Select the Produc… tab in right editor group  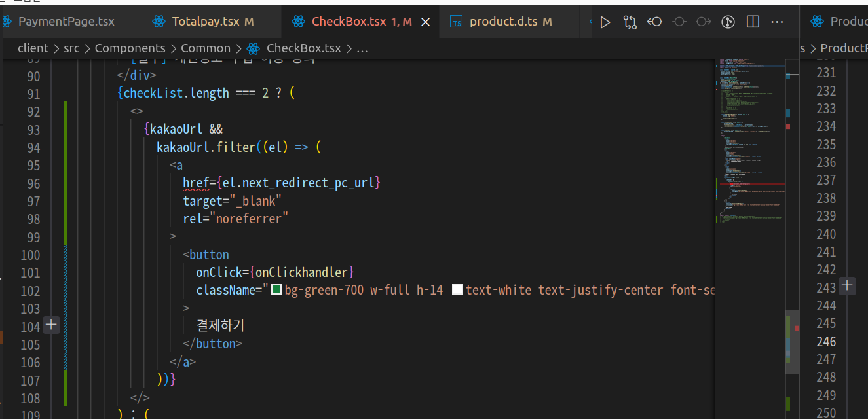(839, 22)
